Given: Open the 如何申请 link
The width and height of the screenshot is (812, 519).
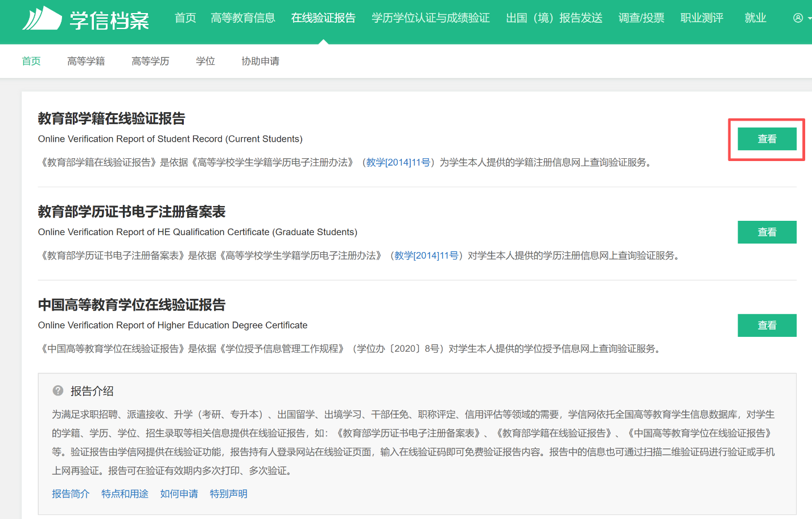Looking at the screenshot, I should pos(179,494).
